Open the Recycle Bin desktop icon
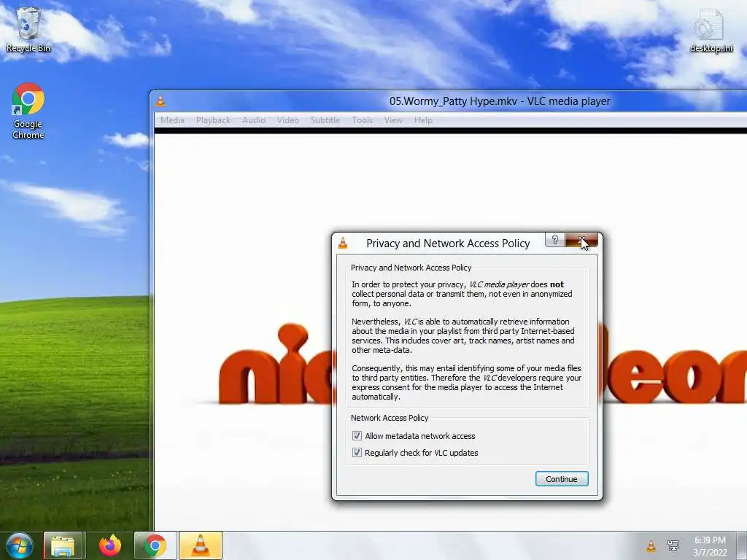 pyautogui.click(x=28, y=29)
